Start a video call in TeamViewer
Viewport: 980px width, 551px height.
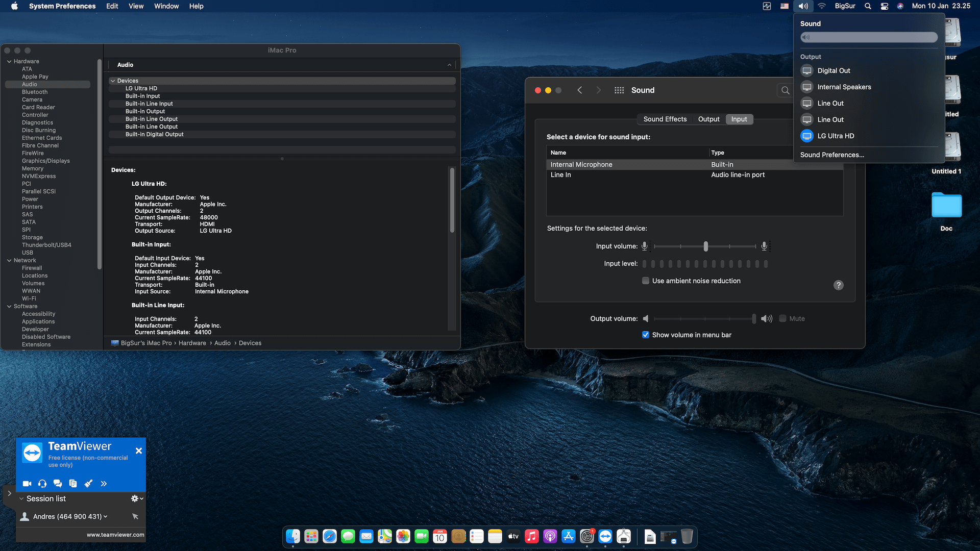coord(27,483)
